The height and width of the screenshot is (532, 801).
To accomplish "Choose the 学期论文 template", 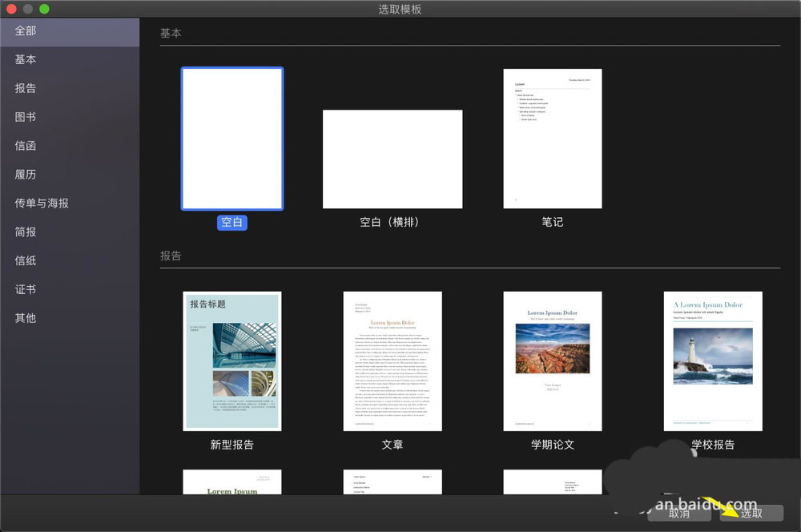I will coord(552,361).
